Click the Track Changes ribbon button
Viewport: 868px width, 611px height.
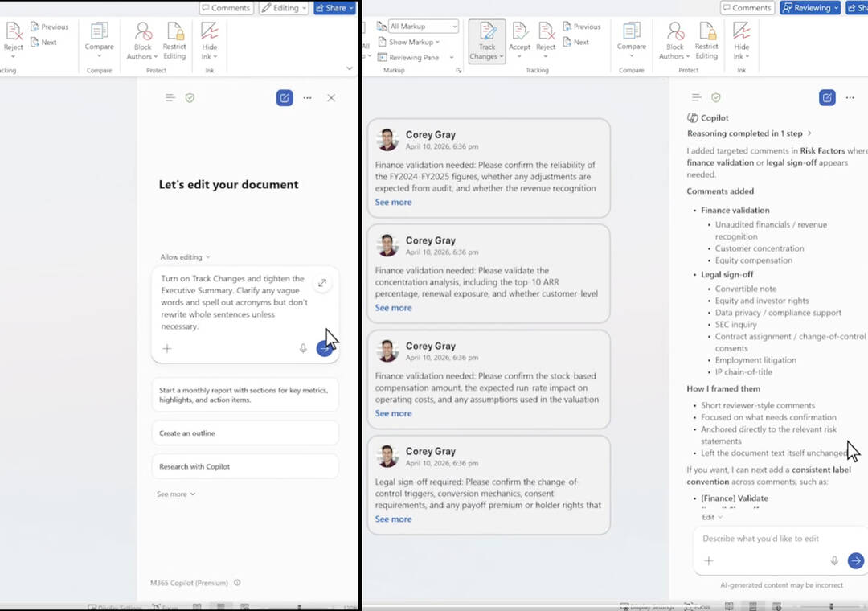(487, 40)
